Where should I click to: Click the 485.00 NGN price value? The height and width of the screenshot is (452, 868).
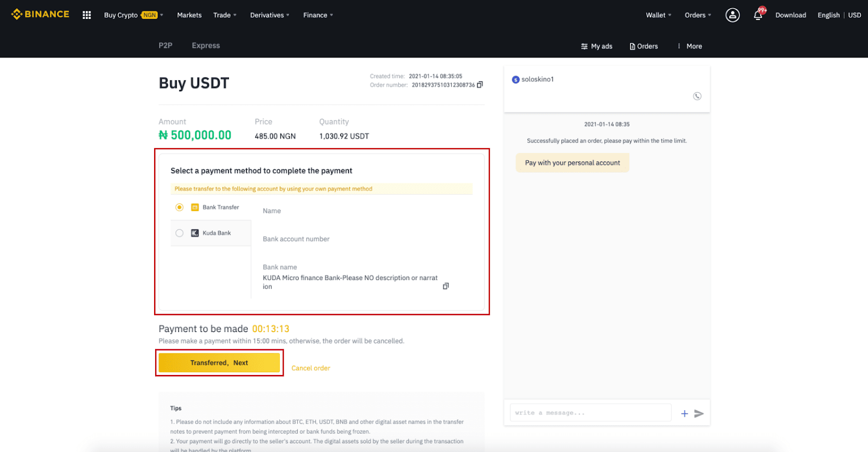coord(275,136)
